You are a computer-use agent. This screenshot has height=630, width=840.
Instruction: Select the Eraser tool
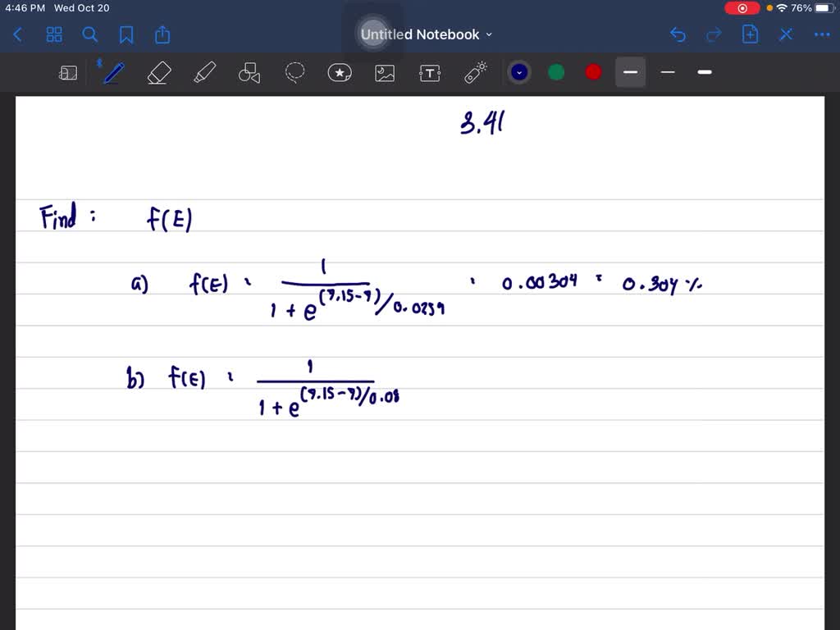tap(159, 72)
